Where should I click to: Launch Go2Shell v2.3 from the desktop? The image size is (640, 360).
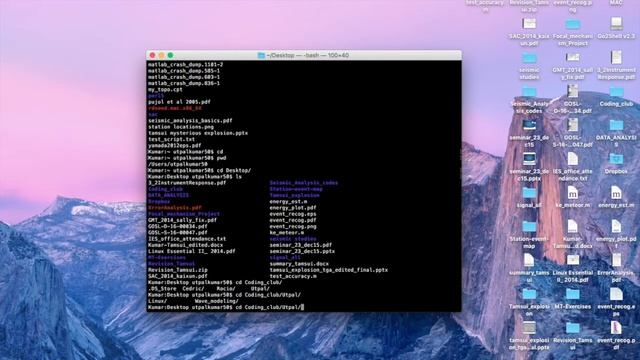(616, 23)
